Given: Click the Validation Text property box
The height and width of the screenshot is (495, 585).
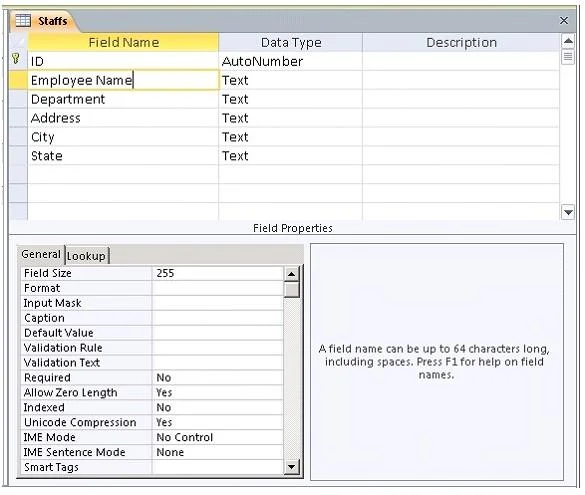Looking at the screenshot, I should click(218, 363).
